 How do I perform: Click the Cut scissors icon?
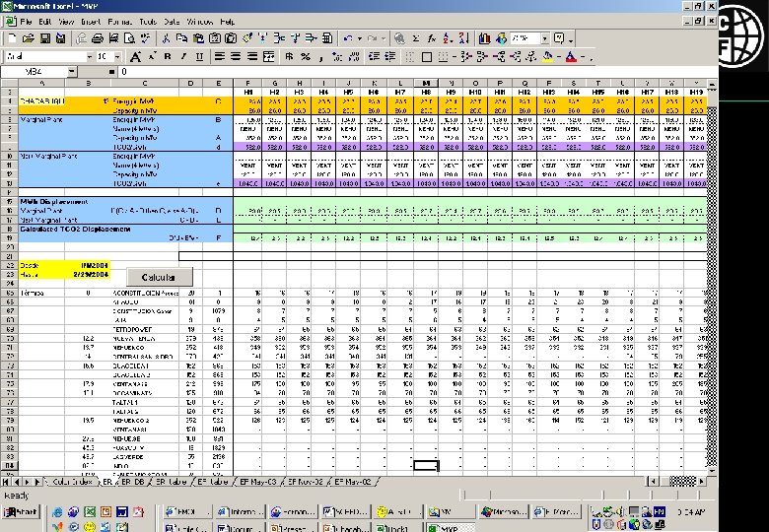click(168, 37)
